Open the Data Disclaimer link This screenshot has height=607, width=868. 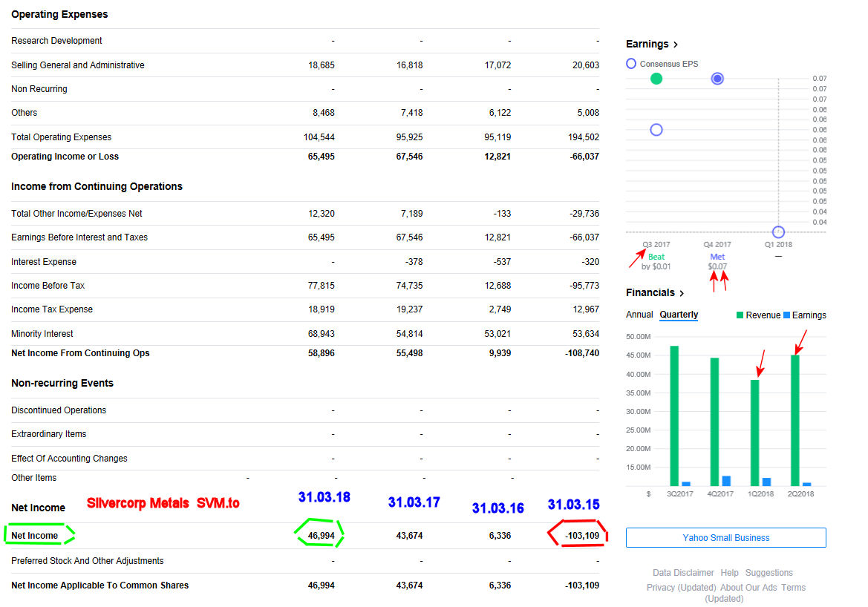point(683,573)
